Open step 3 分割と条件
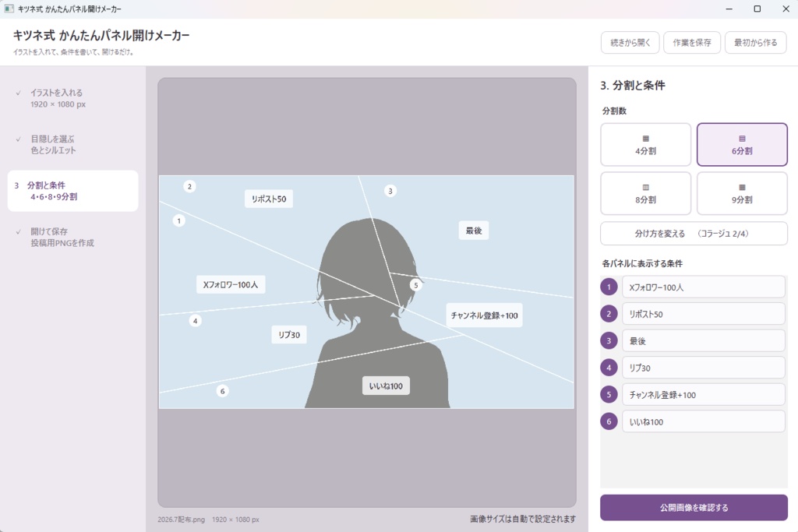This screenshot has width=798, height=532. (x=72, y=191)
